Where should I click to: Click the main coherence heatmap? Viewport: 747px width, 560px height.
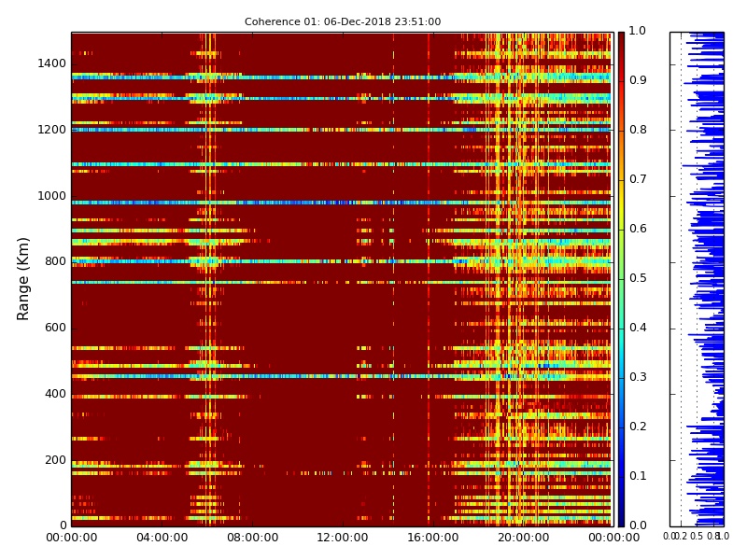[341, 280]
